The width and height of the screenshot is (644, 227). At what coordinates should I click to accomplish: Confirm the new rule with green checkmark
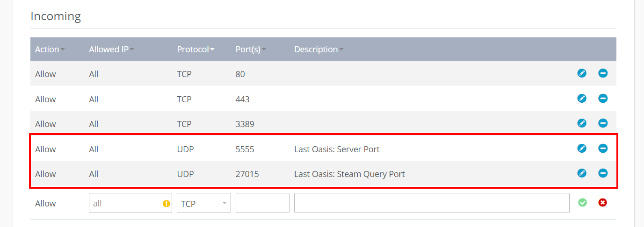point(582,203)
